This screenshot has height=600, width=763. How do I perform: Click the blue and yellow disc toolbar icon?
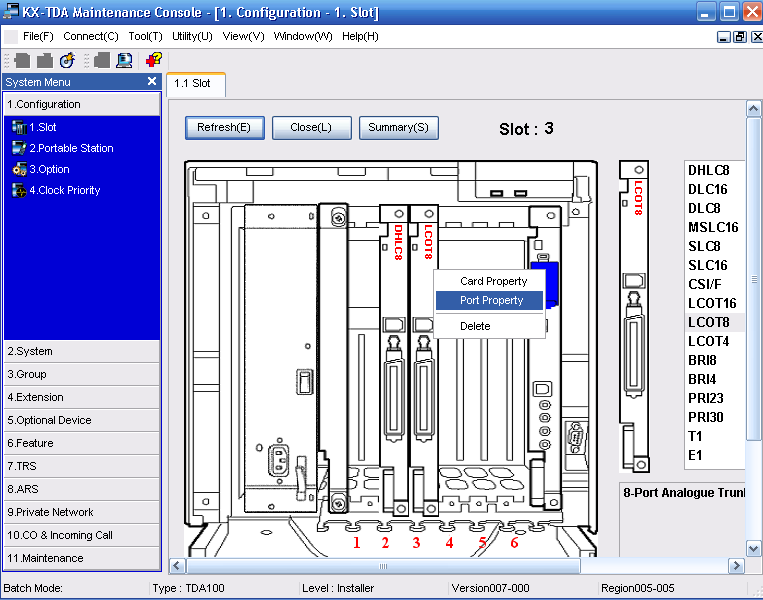tap(67, 60)
